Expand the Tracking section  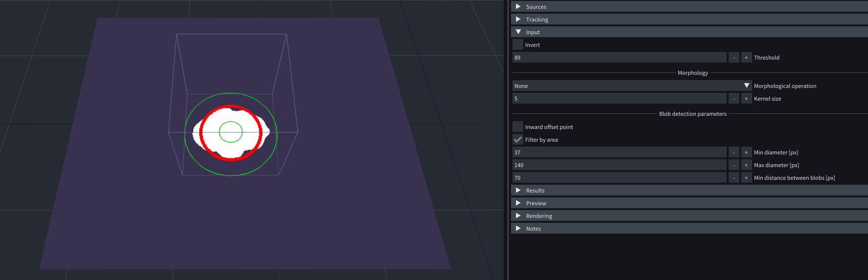coord(689,19)
